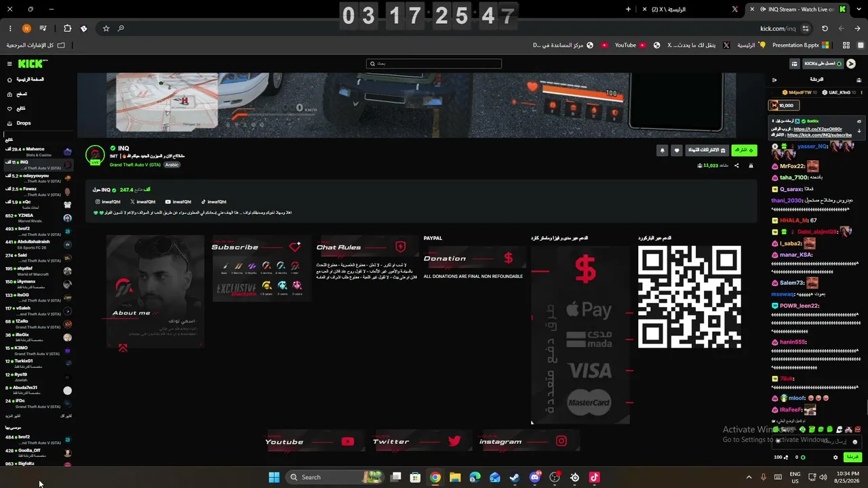Open the Presentation 8.pptx bookmark
Screen dimensions: 868x488
tap(801, 45)
